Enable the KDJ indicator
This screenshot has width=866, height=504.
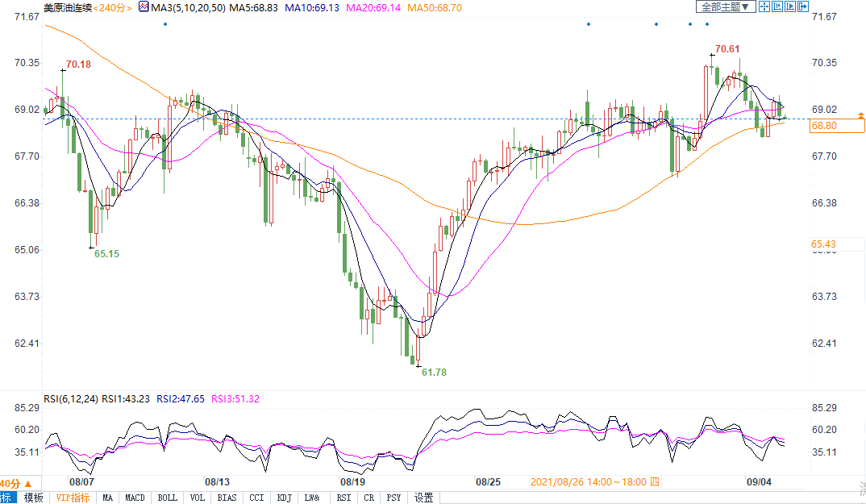[x=284, y=498]
